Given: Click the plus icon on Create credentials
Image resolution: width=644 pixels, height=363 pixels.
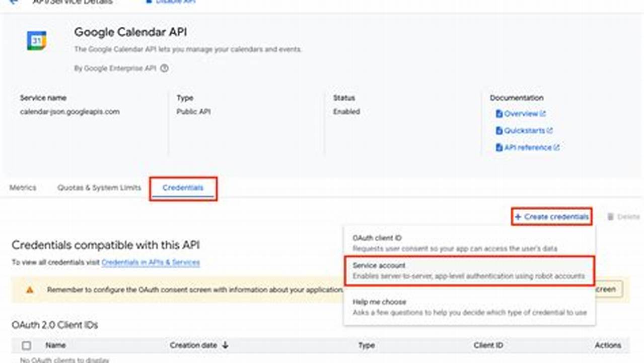Looking at the screenshot, I should click(519, 216).
